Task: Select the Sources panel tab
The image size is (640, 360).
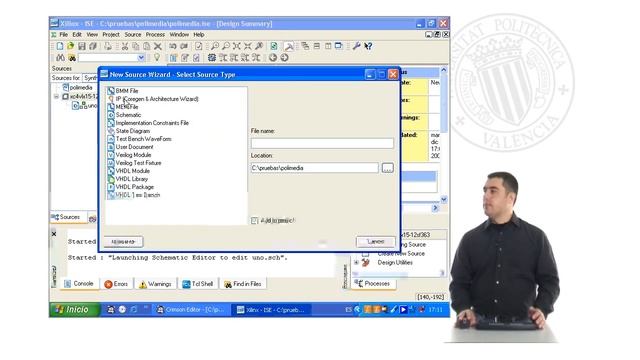Action: (x=67, y=217)
